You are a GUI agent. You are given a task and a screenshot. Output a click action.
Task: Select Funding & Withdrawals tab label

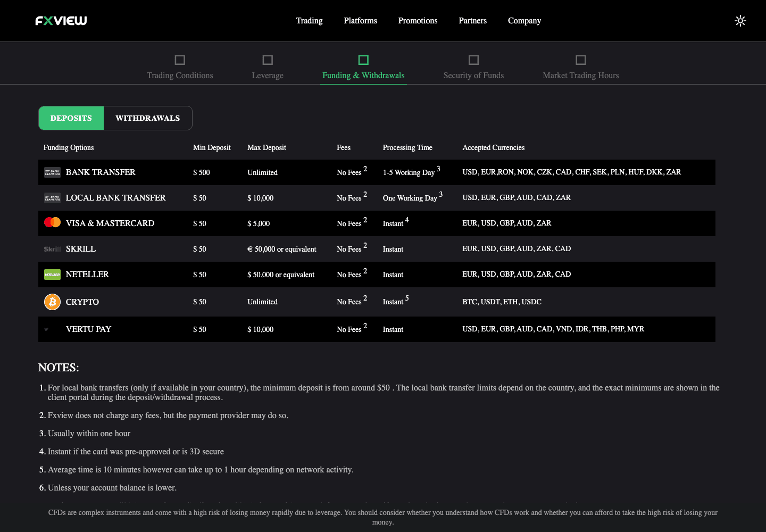[363, 76]
